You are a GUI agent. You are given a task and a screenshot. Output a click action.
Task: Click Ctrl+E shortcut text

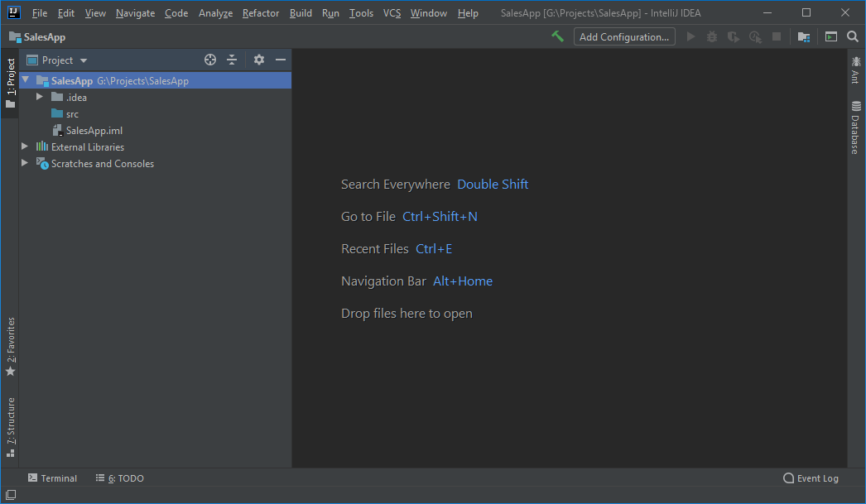[434, 249]
